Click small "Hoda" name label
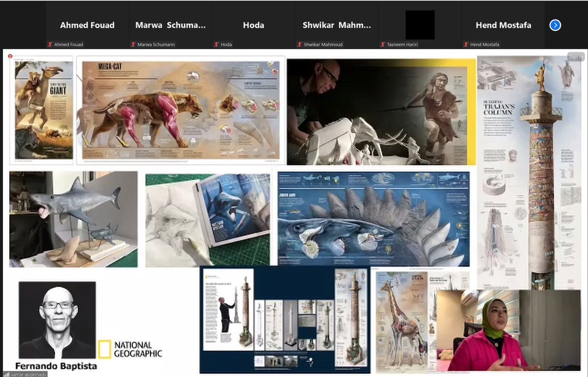The width and height of the screenshot is (588, 377). (226, 45)
